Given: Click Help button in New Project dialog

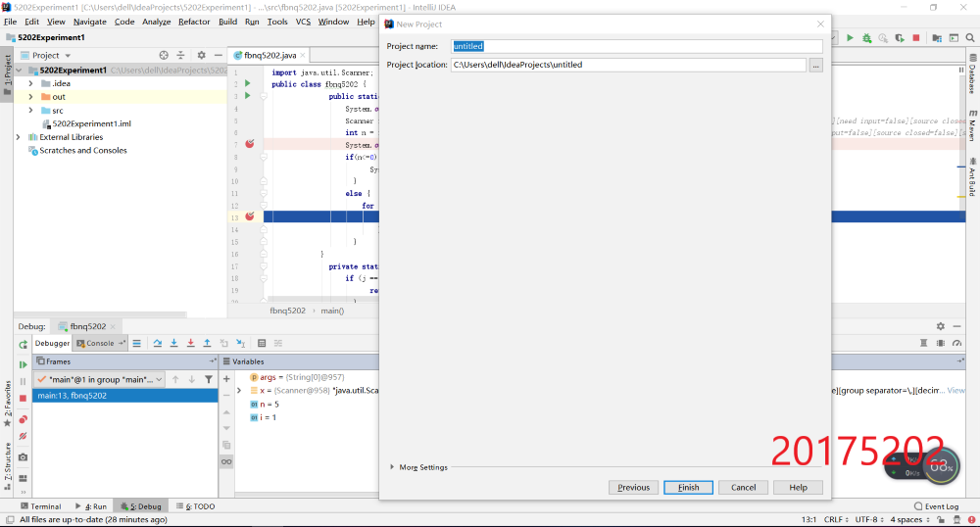Looking at the screenshot, I should coord(798,488).
